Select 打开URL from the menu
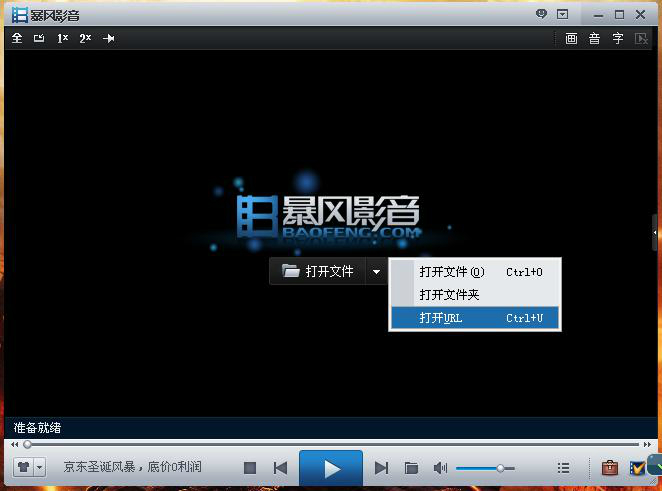The width and height of the screenshot is (662, 491). [475, 317]
